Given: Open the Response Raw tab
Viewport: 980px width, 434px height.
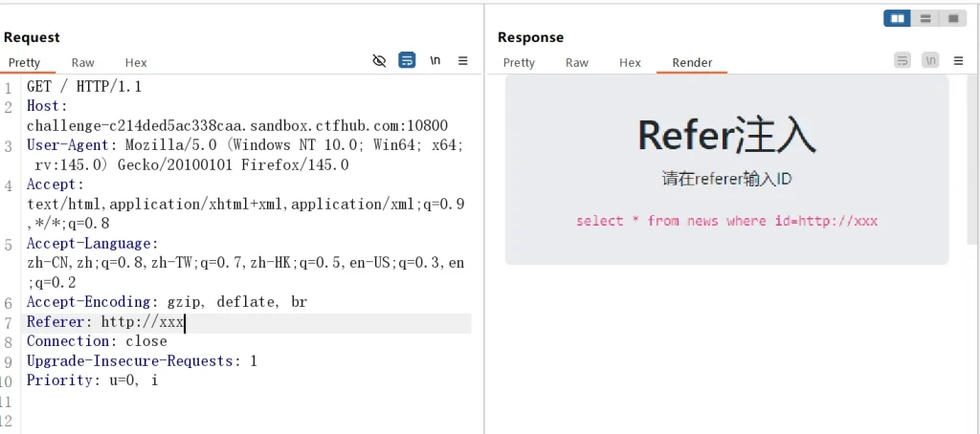Looking at the screenshot, I should (x=577, y=63).
